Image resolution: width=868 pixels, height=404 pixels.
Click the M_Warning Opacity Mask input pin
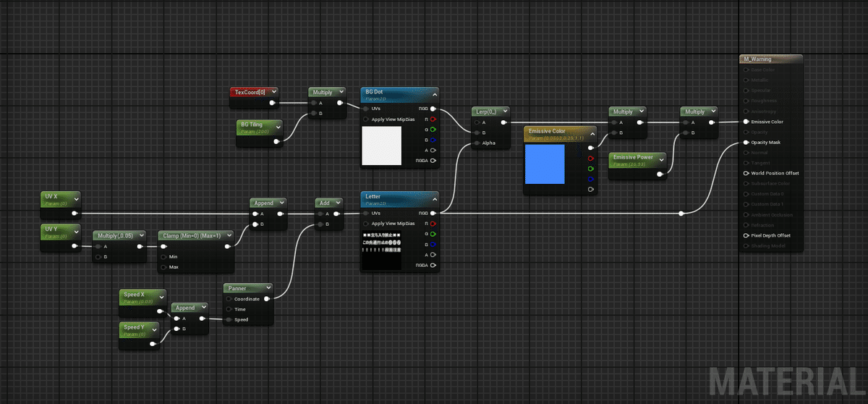tap(746, 143)
